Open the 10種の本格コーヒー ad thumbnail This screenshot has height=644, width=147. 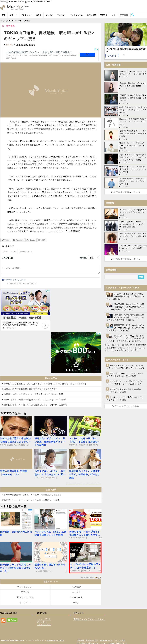(85, 519)
